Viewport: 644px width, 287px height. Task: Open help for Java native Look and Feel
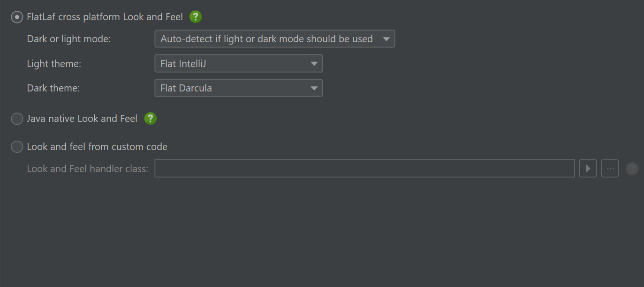click(x=150, y=119)
